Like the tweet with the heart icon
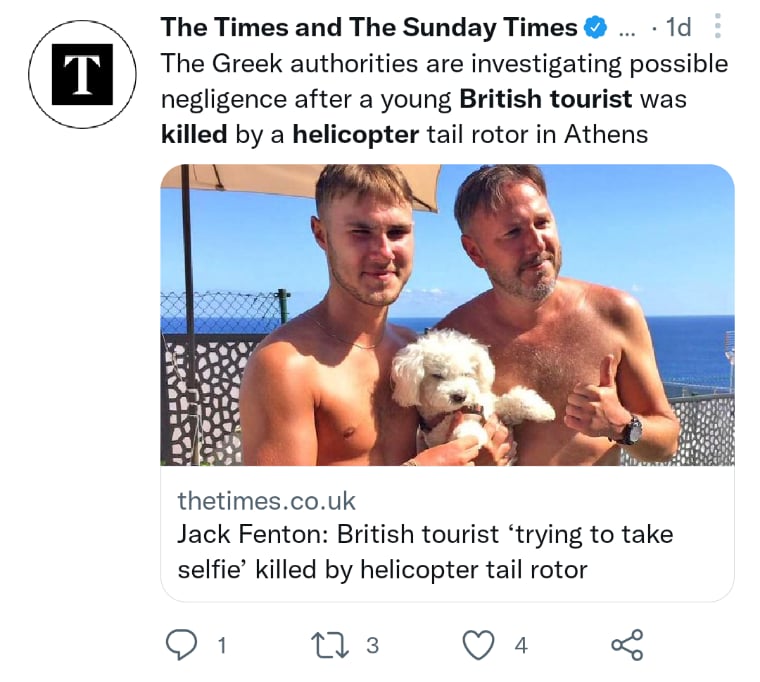Viewport: 760px width, 682px height. point(479,645)
